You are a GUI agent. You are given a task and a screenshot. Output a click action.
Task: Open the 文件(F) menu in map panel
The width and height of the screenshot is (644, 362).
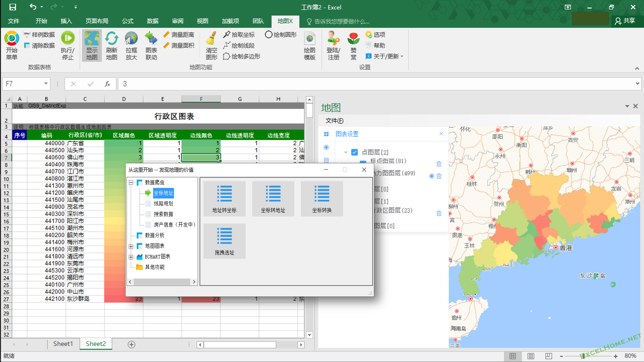coord(334,121)
